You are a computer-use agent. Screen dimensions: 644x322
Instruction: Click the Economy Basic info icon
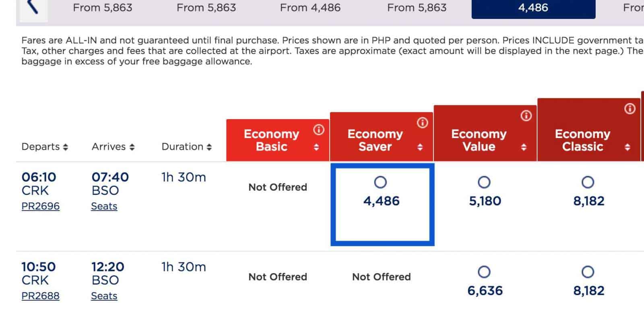tap(319, 130)
